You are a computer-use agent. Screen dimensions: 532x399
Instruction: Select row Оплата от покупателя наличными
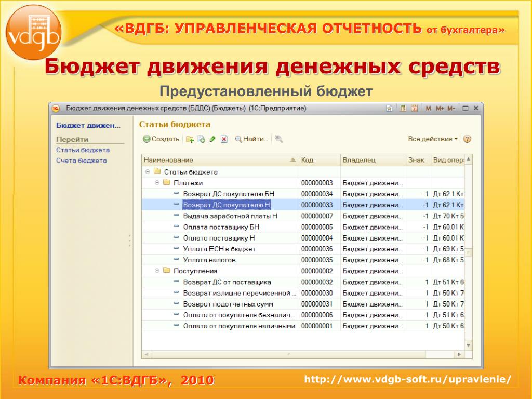tap(303, 326)
